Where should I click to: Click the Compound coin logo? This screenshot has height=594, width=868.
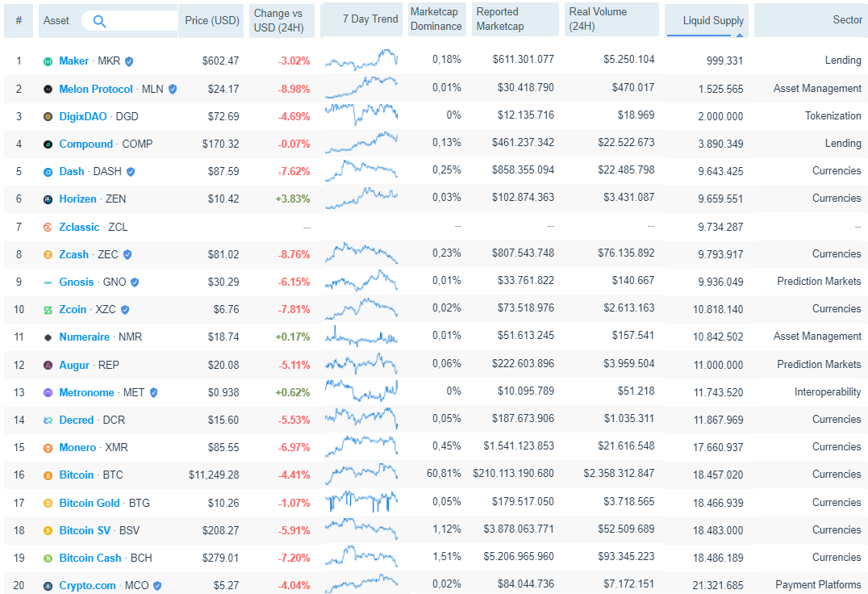tap(48, 144)
